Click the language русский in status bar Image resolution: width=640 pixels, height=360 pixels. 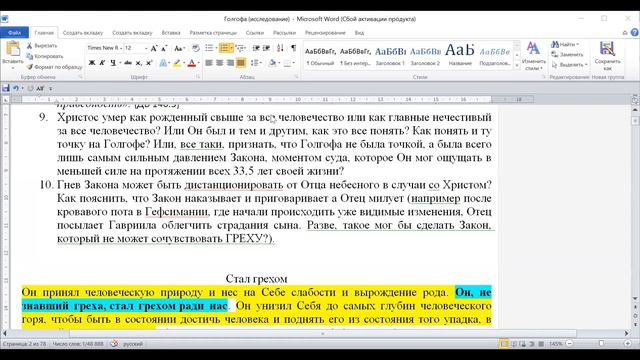[133, 344]
